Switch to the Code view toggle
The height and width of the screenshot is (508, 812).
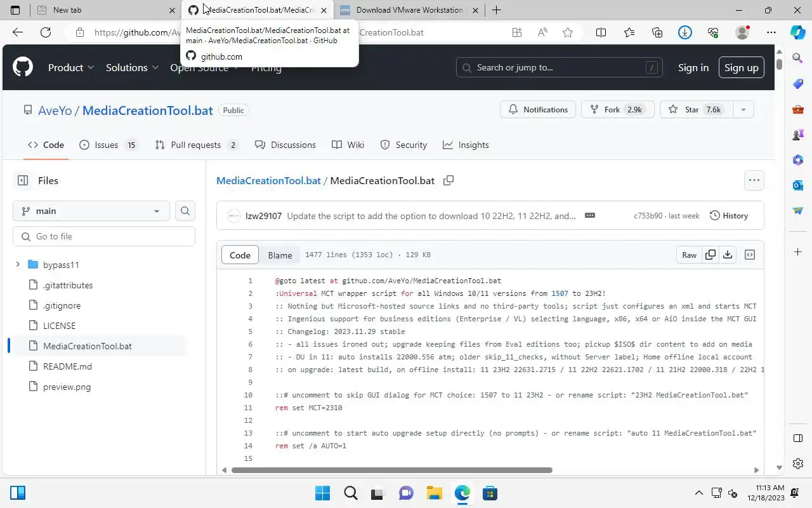pos(240,255)
